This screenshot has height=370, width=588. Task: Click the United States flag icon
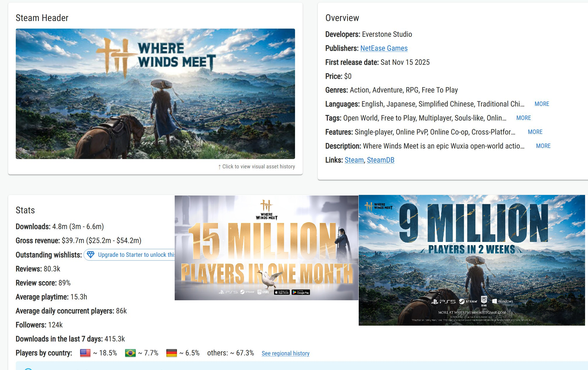[85, 353]
